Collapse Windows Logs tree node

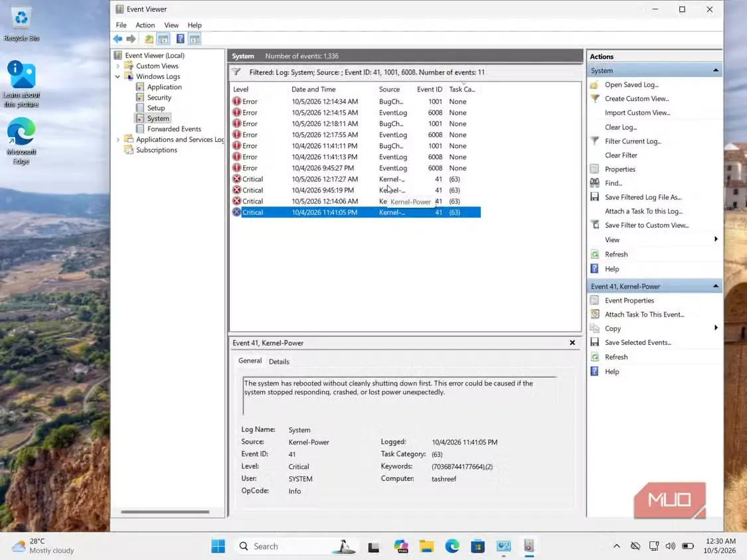point(118,77)
